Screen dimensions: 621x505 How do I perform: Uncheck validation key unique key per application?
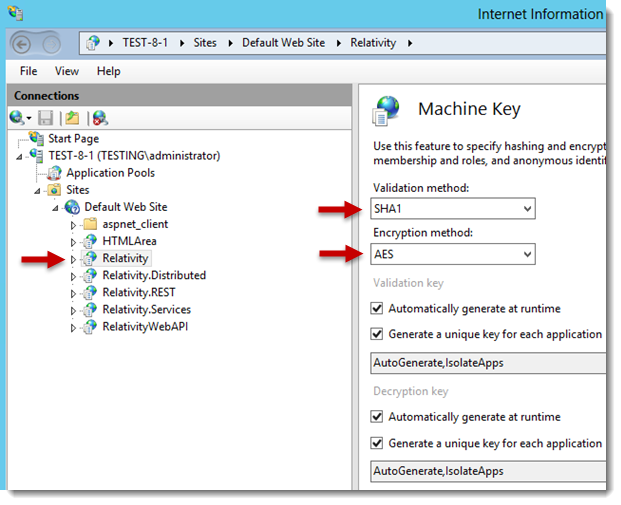click(377, 335)
